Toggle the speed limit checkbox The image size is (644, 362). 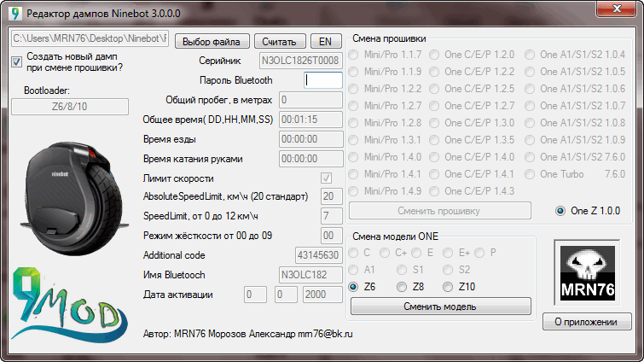tap(326, 178)
